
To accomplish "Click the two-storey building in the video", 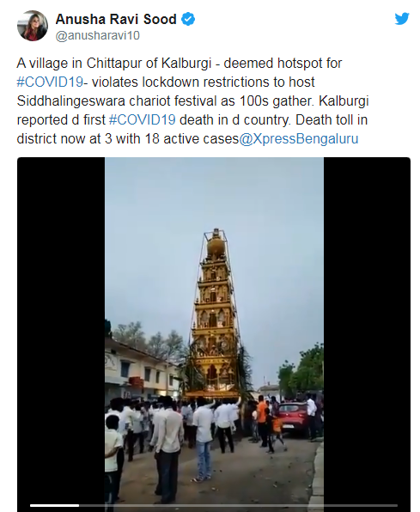I will click(x=142, y=369).
